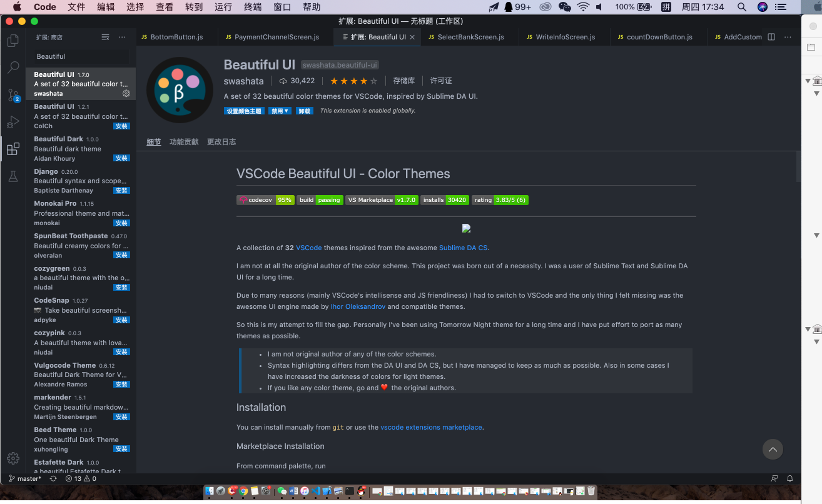The height and width of the screenshot is (504, 822).
Task: Install the Monokai Pro extension
Action: pos(121,223)
